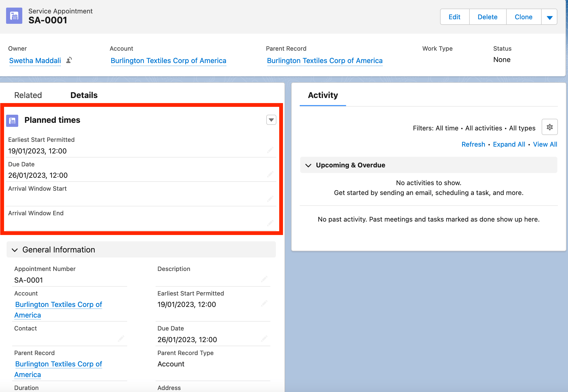Collapse the General Information section
568x392 pixels.
[15, 250]
